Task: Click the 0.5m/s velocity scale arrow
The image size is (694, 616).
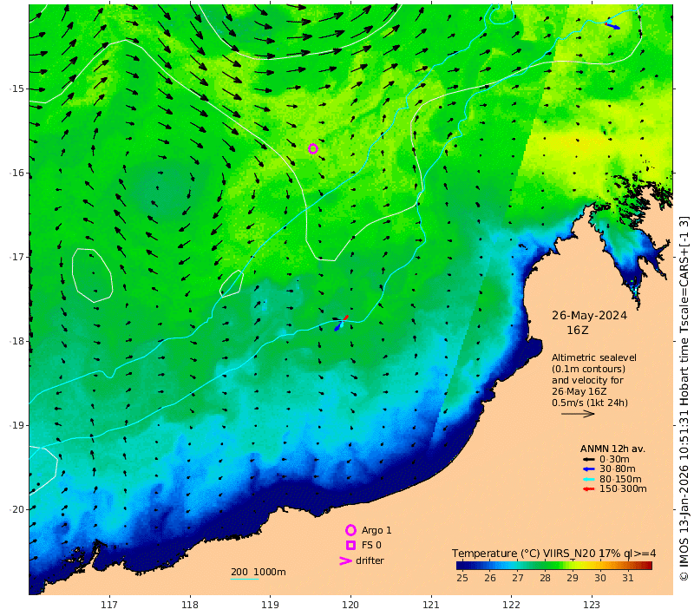Action: [x=578, y=414]
